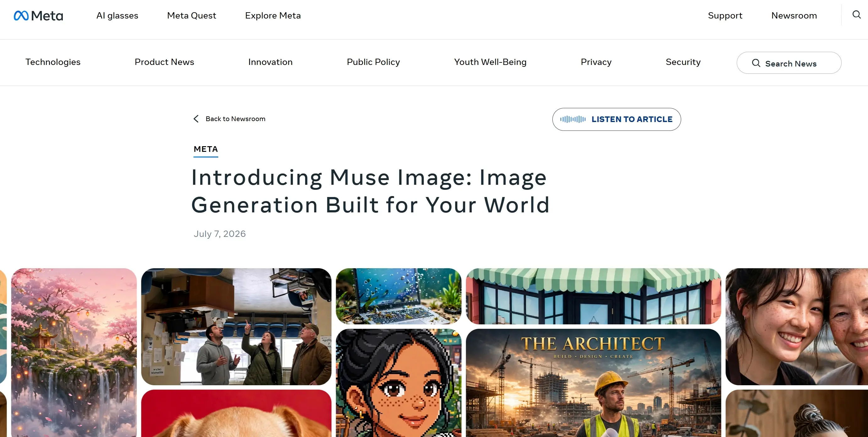
Task: Click the Back to Newsroom chevron arrow
Action: [196, 119]
